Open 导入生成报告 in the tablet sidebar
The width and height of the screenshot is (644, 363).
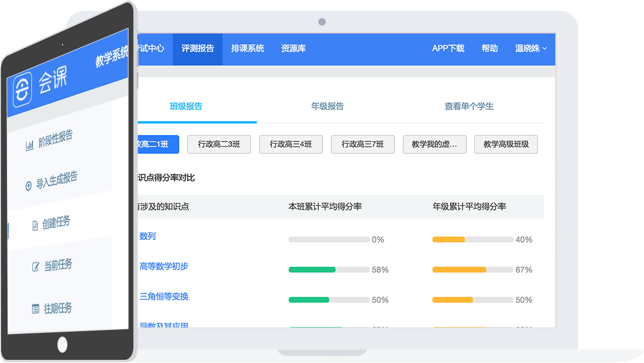pyautogui.click(x=57, y=180)
